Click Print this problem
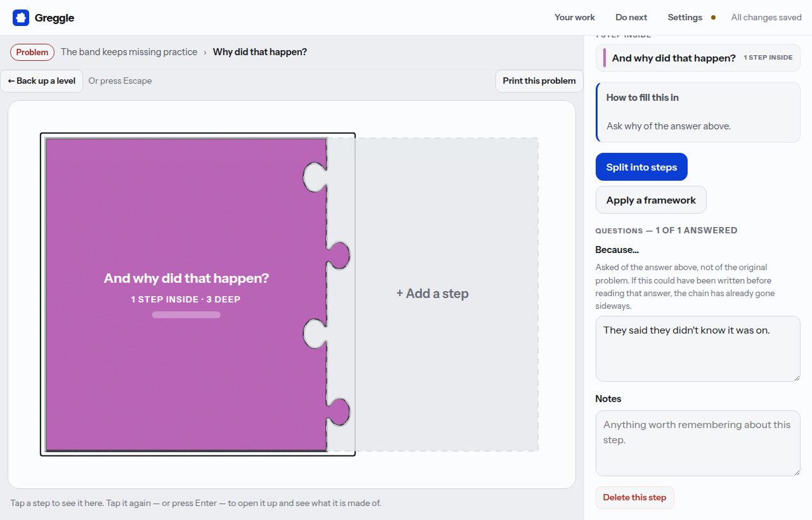The height and width of the screenshot is (520, 812). click(539, 81)
